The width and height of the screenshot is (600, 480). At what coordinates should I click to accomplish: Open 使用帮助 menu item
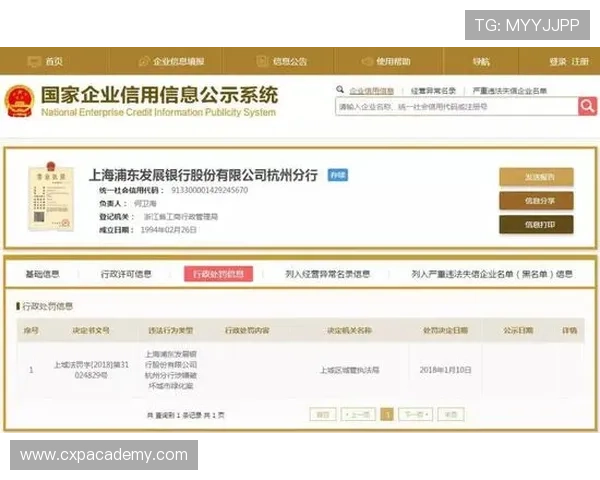[x=393, y=61]
